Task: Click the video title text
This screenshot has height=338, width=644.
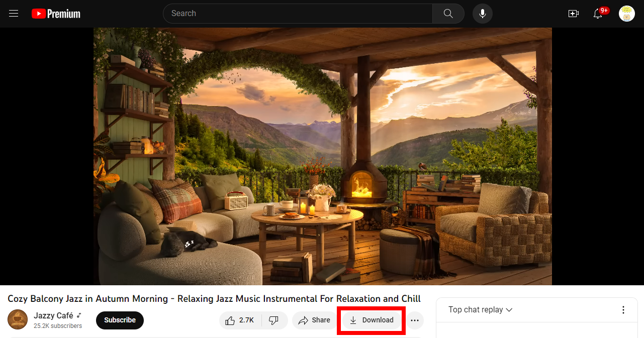Action: (x=214, y=299)
